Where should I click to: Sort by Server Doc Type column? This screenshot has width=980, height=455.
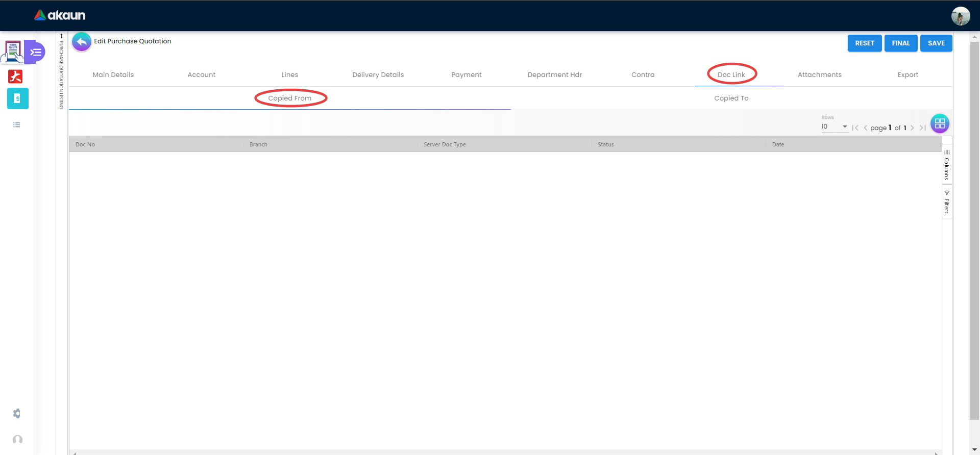tap(504, 144)
